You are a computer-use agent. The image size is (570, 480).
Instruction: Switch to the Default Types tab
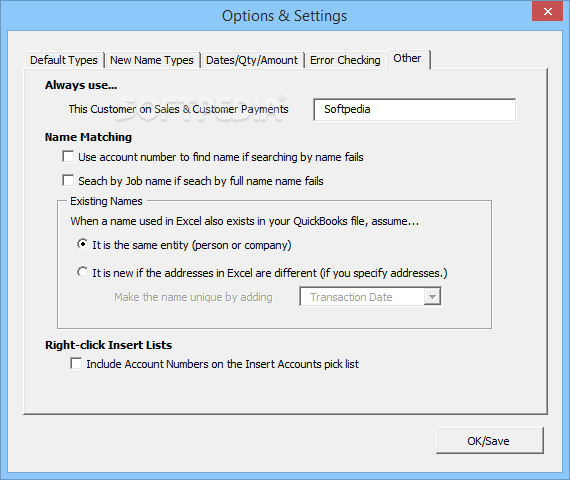pos(64,60)
